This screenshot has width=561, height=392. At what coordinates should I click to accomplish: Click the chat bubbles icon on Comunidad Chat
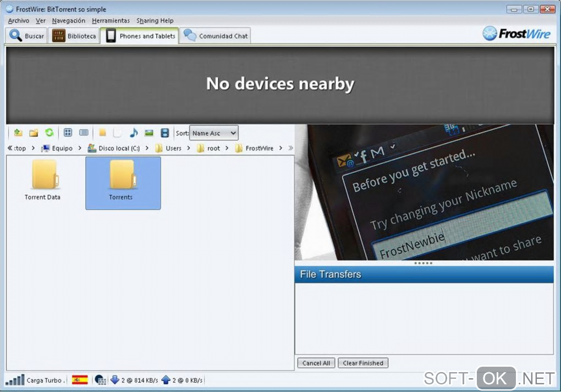coord(190,35)
